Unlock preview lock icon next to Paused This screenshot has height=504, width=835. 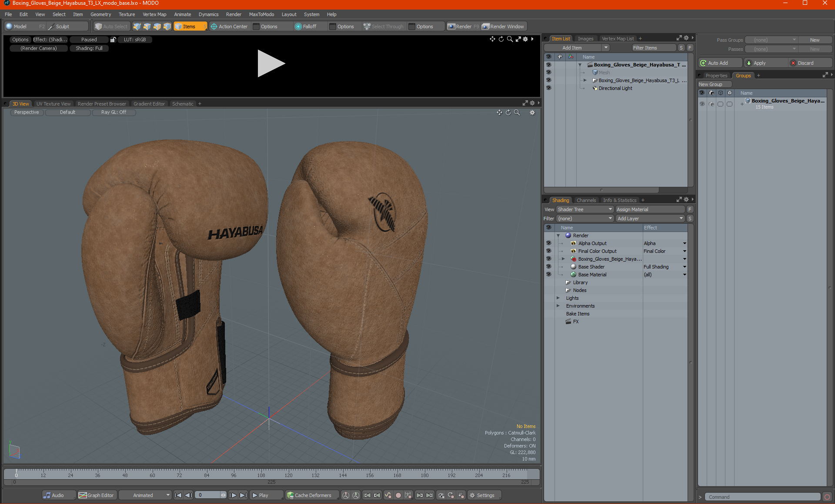113,40
